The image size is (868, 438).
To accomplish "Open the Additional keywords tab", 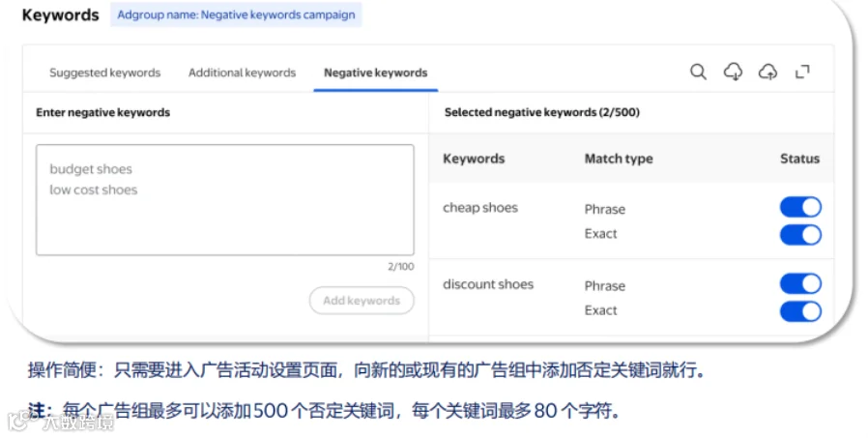I will point(242,73).
